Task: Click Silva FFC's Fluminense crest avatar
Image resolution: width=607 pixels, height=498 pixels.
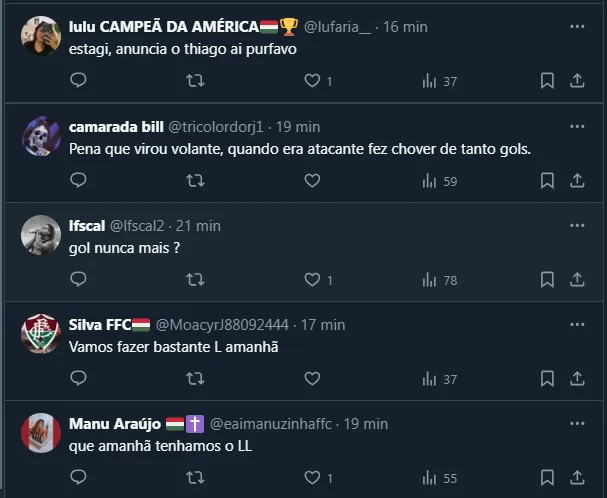Action: [x=41, y=334]
